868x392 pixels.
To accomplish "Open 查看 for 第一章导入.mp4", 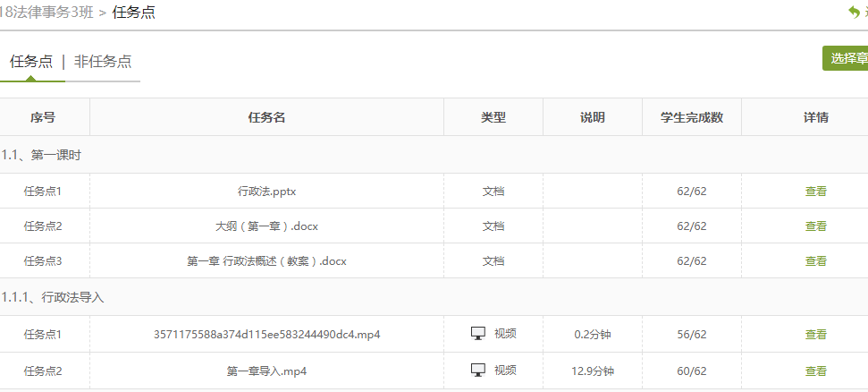I will pyautogui.click(x=815, y=371).
